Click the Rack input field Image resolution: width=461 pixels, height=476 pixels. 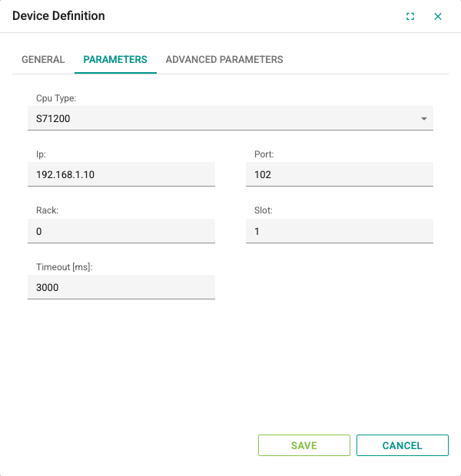pyautogui.click(x=121, y=231)
